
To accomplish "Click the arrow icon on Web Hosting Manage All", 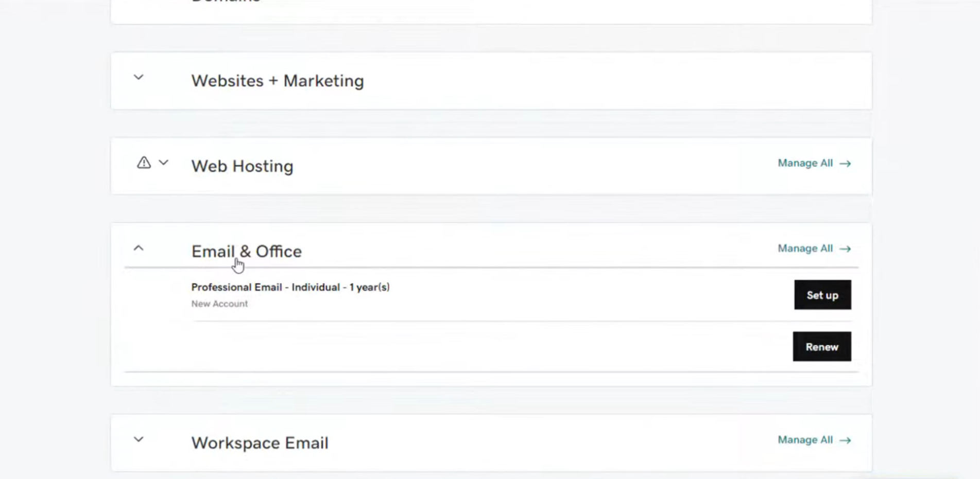I will (x=845, y=163).
